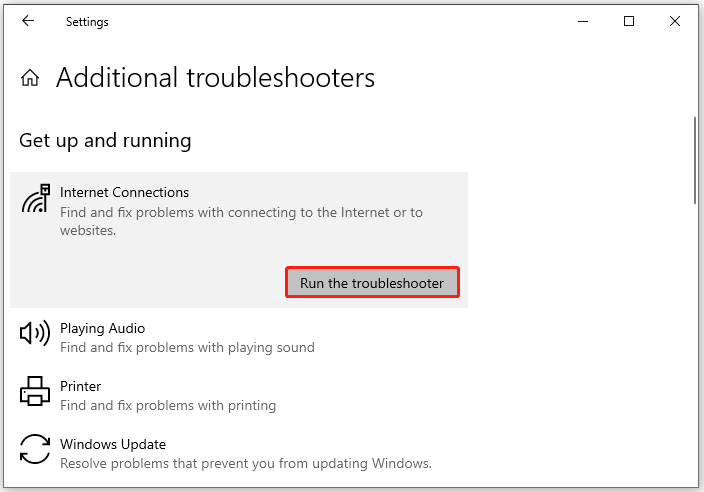This screenshot has width=704, height=492.
Task: Click the Playing Audio speaker icon
Action: (x=35, y=334)
